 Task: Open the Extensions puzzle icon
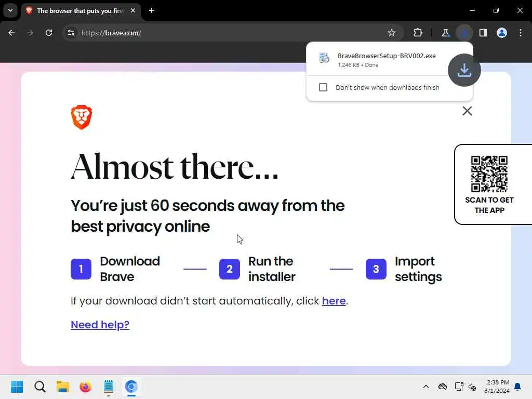point(418,33)
